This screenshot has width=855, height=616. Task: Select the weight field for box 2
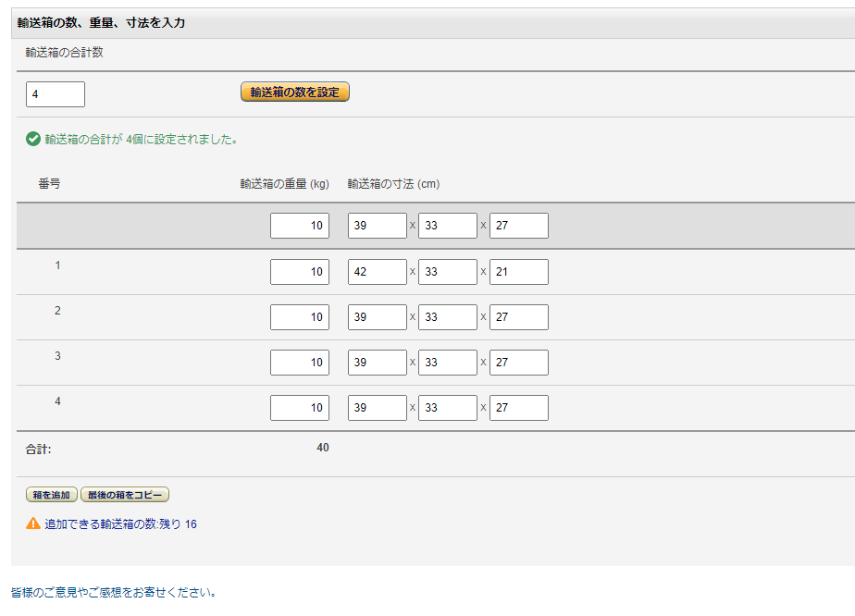(x=300, y=317)
